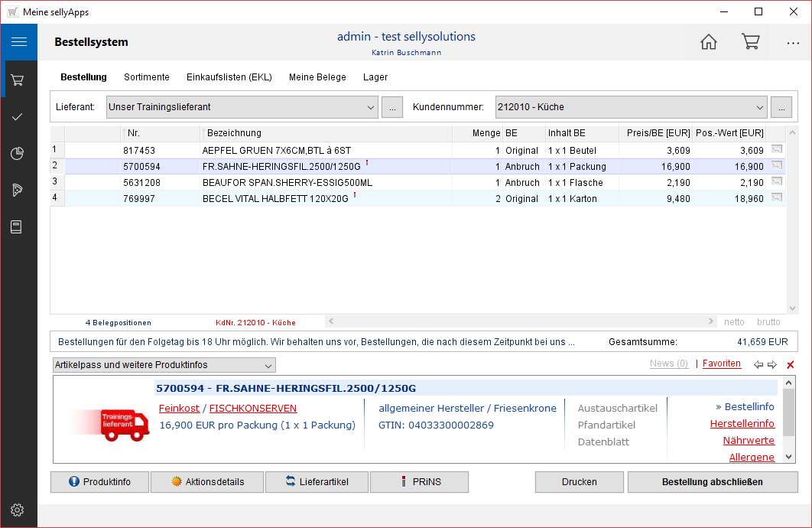Open the shopping cart icon in header
The height and width of the screenshot is (528, 812).
[750, 42]
